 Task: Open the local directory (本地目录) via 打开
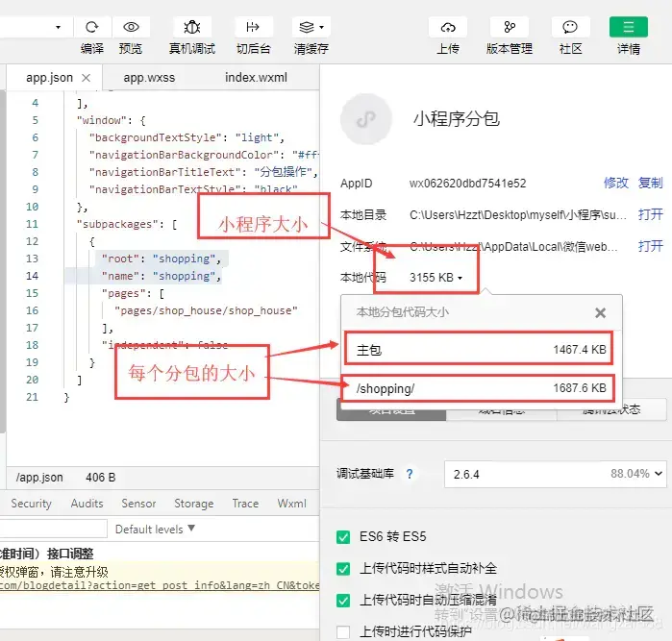650,214
